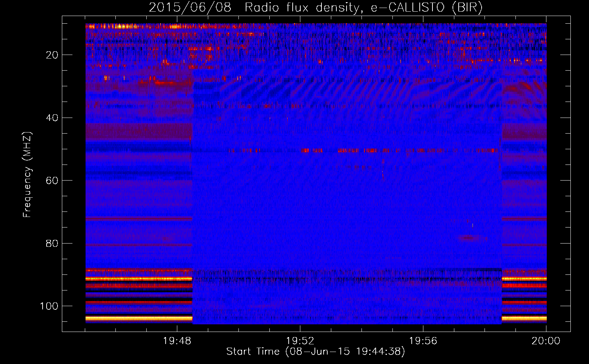Image resolution: width=589 pixels, height=364 pixels.
Task: Click the 19:52 time tick label
Action: point(300,341)
